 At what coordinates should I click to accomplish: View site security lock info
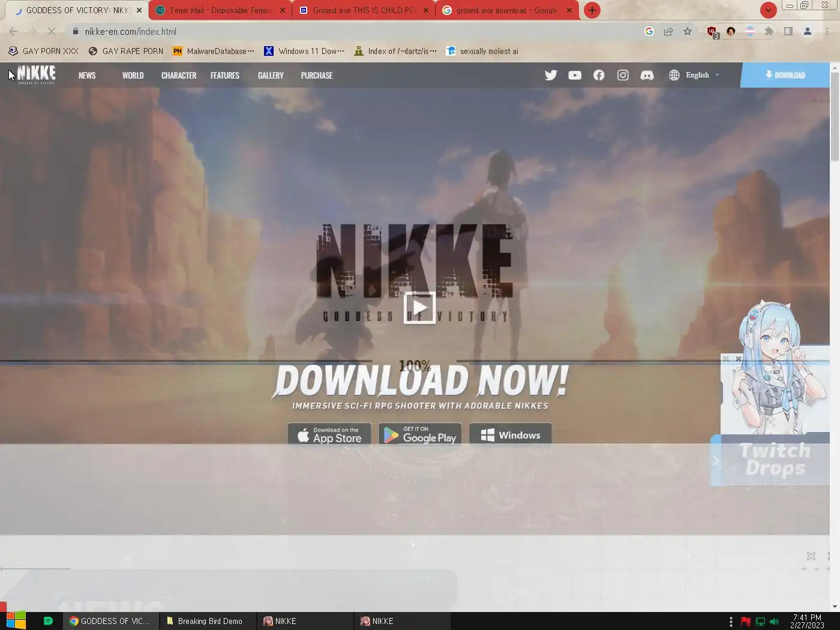[76, 31]
